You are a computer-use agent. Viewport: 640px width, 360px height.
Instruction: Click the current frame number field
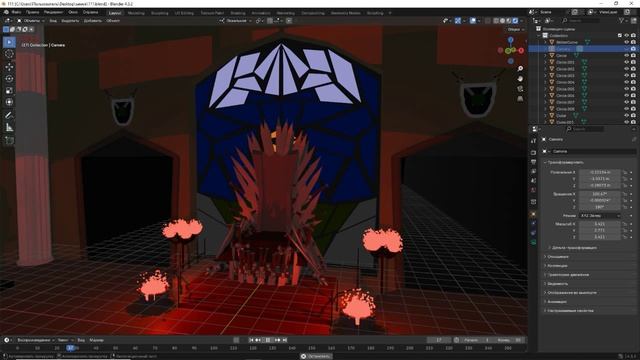point(439,340)
